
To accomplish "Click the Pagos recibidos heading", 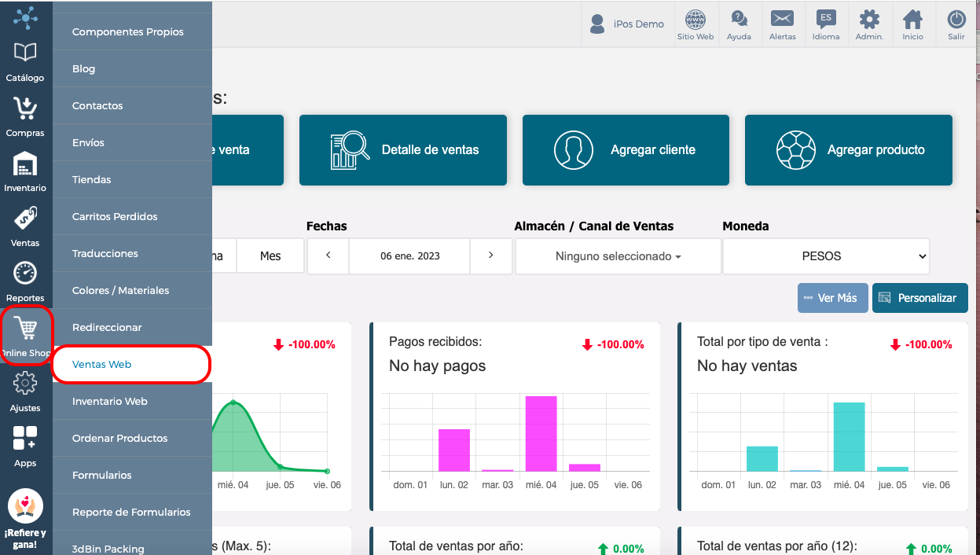I will pyautogui.click(x=435, y=342).
